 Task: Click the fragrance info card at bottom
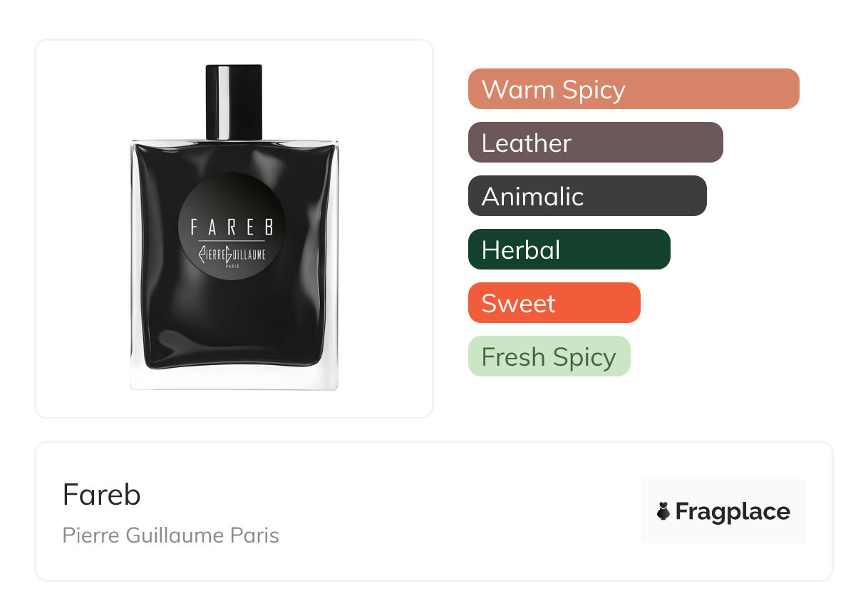click(x=434, y=511)
